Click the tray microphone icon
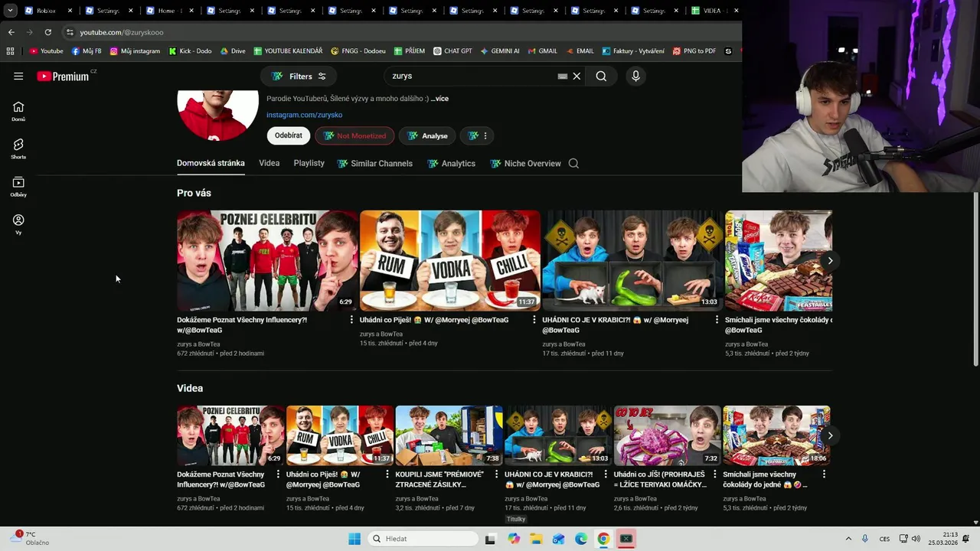 [x=865, y=539]
